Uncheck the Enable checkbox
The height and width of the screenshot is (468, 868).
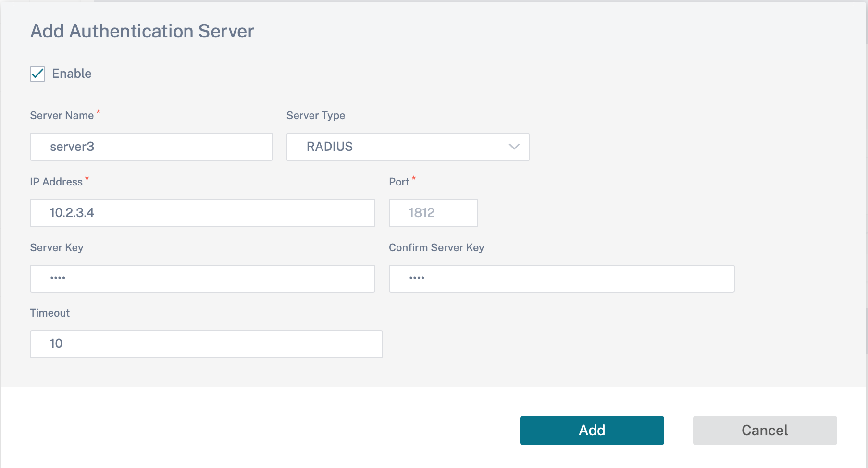point(37,74)
